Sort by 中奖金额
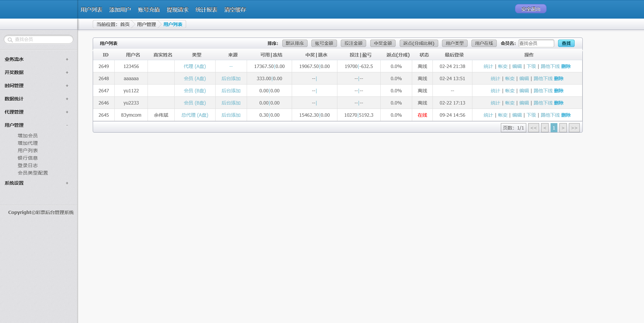The width and height of the screenshot is (644, 323). pos(383,43)
